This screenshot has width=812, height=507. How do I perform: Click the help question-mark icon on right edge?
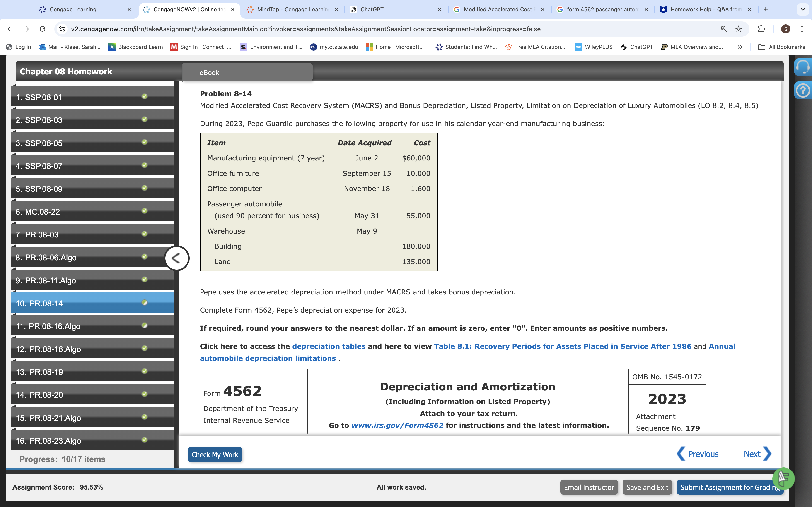click(803, 90)
